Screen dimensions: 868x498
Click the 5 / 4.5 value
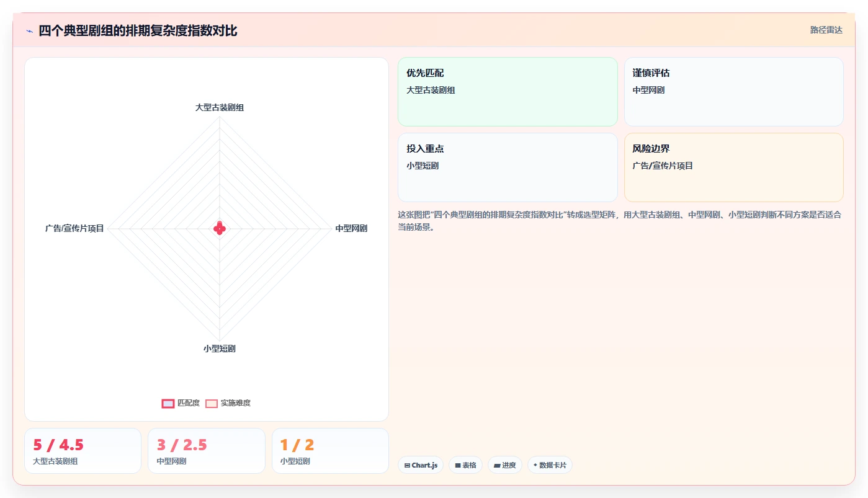pyautogui.click(x=58, y=445)
